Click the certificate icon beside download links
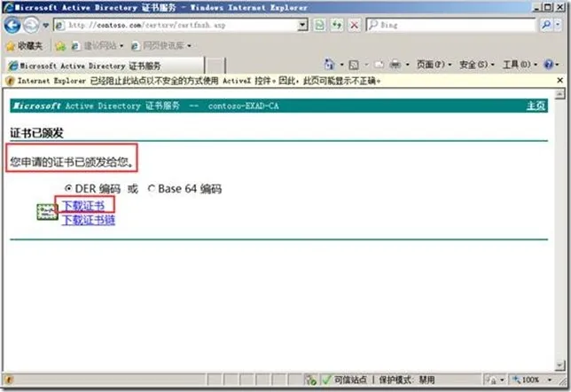 (47, 212)
